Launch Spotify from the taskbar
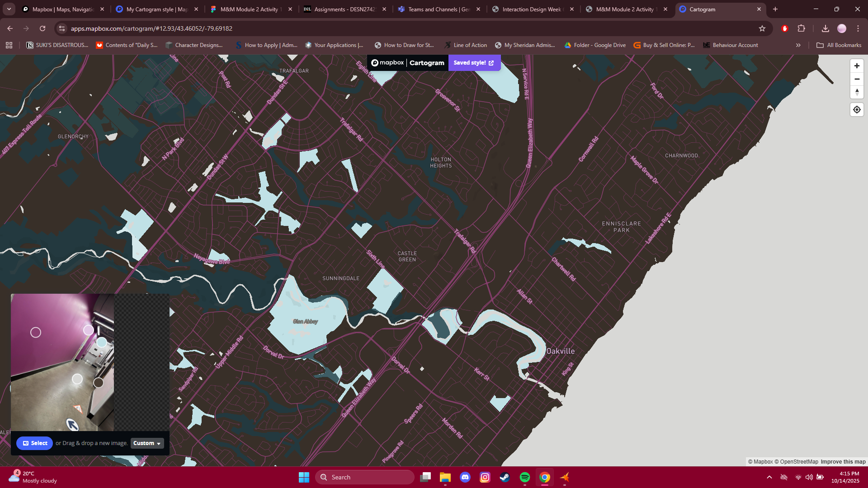 click(x=524, y=477)
